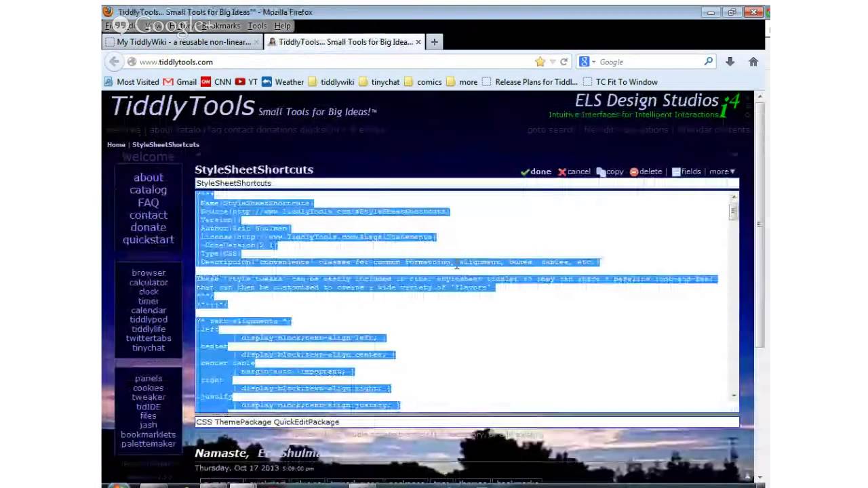Click the Home breadcrumb link

coord(116,144)
